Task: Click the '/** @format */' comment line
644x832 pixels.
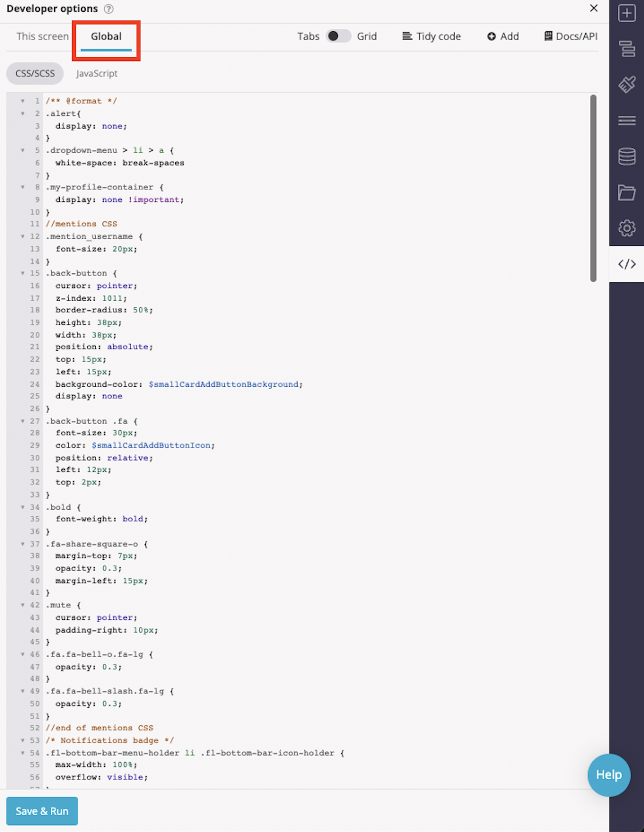Action: tap(81, 101)
